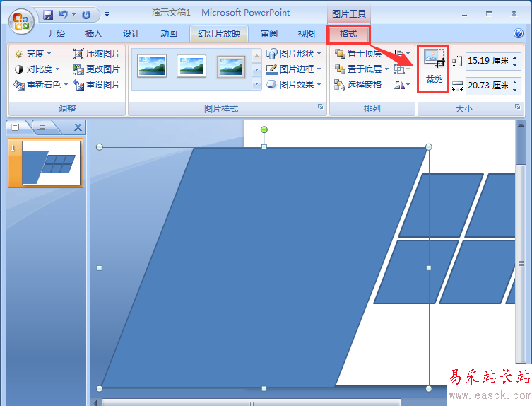Click the right-middle sizing handle of the picture
The image size is (532, 406).
(429, 268)
